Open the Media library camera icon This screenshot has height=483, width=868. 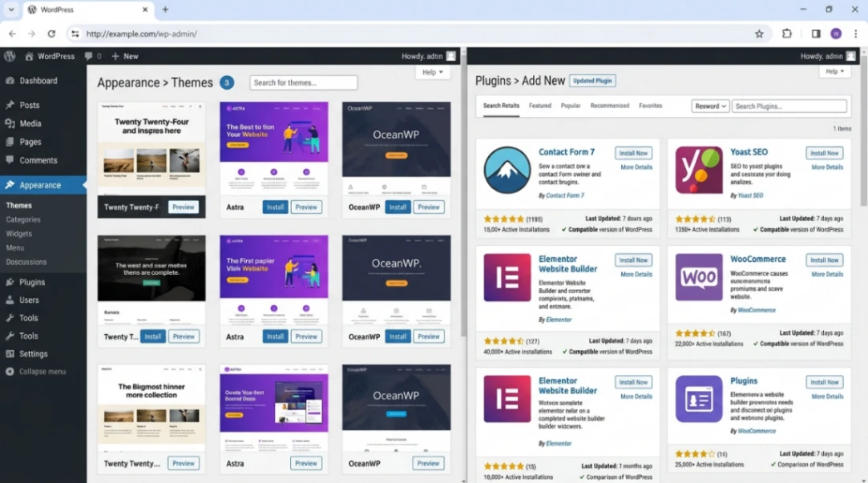coord(10,123)
